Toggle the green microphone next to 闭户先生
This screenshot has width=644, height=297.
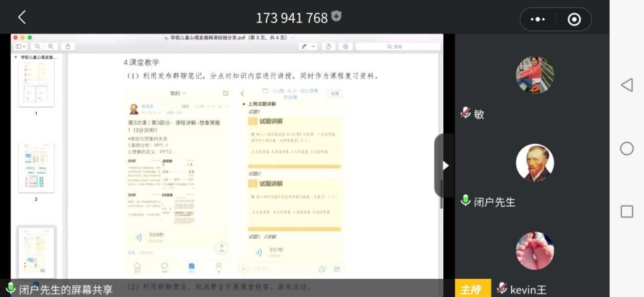point(466,201)
